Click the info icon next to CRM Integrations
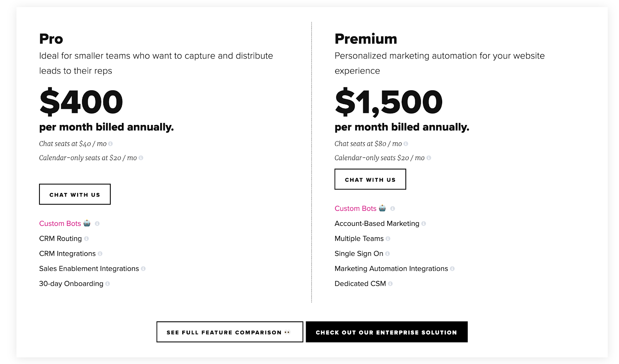This screenshot has height=364, width=619. (x=100, y=254)
